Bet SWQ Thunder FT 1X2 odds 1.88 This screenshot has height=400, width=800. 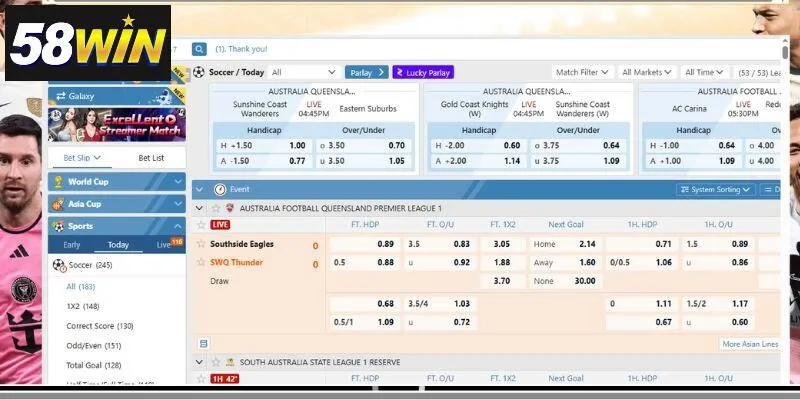click(503, 262)
